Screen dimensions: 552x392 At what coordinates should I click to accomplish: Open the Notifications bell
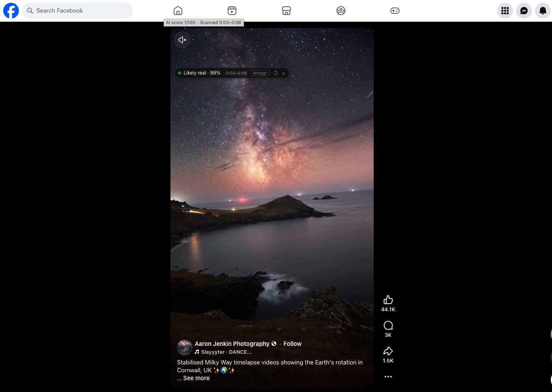[x=543, y=11]
